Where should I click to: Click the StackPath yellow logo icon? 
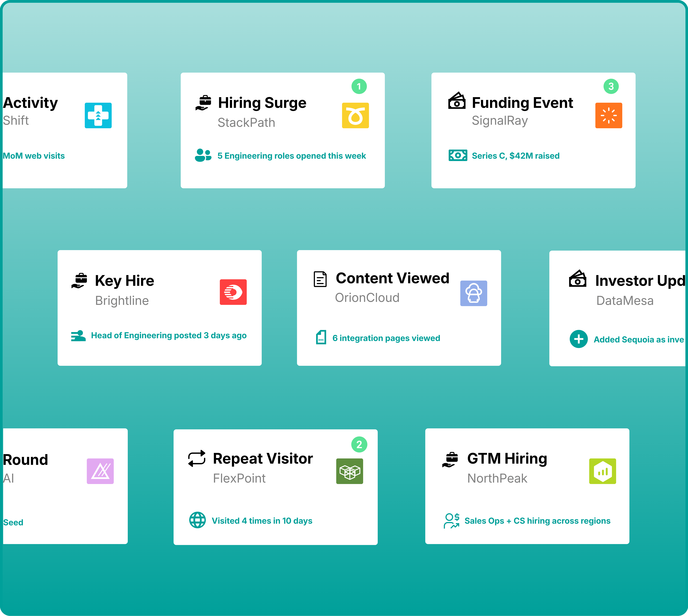click(x=355, y=115)
